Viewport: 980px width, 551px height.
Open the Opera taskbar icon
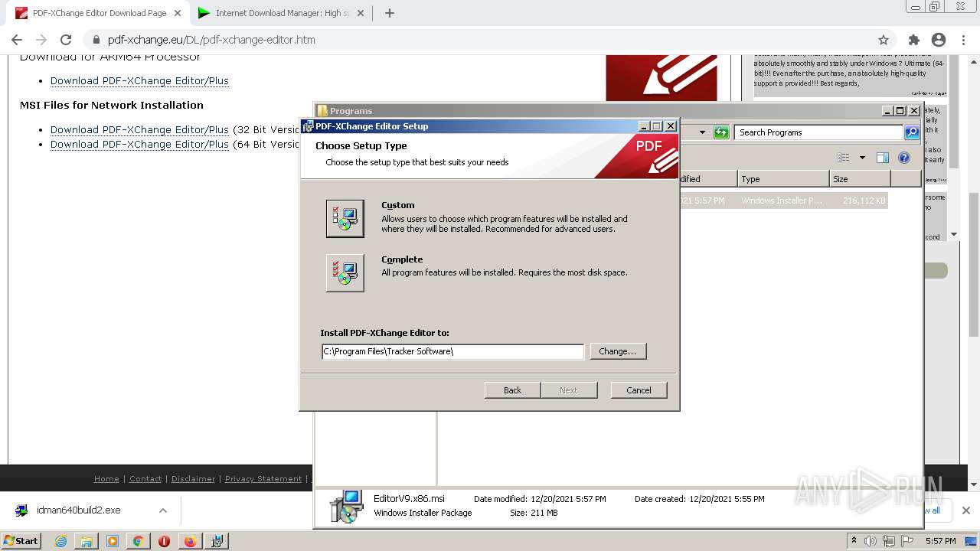pos(164,541)
